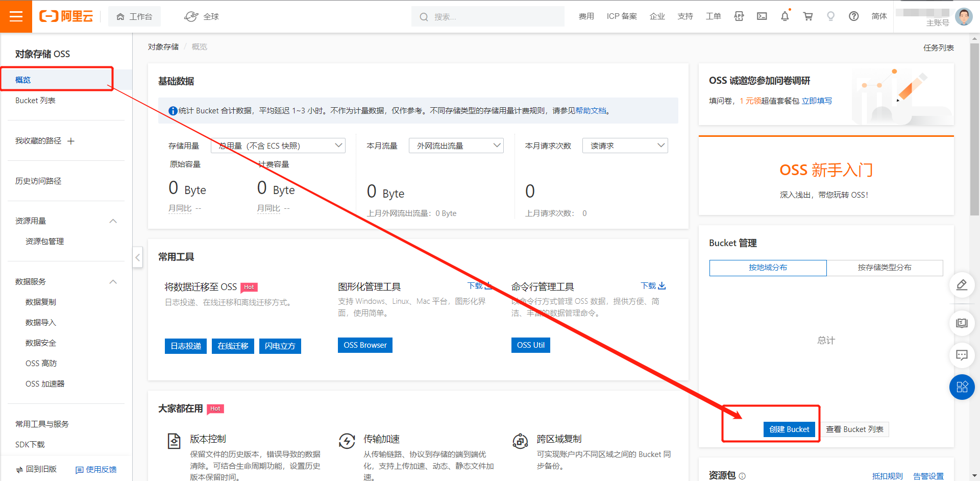Click the light bulb tips icon

(830, 16)
